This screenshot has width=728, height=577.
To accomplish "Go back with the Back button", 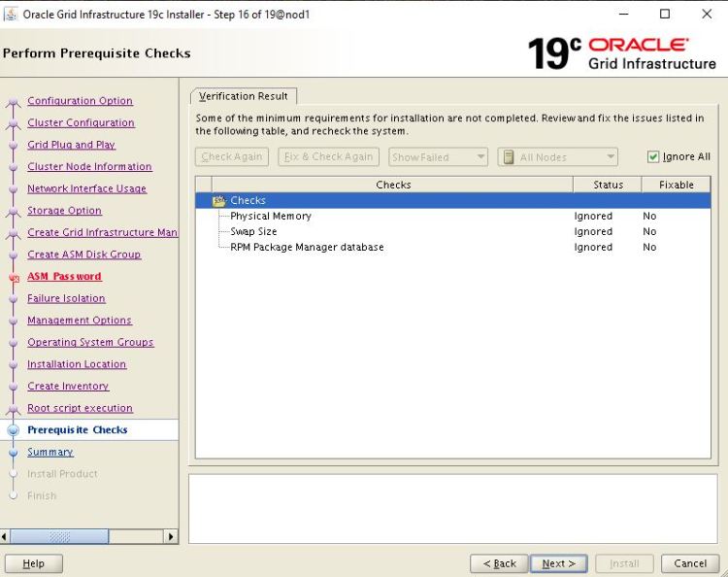I will (x=499, y=563).
